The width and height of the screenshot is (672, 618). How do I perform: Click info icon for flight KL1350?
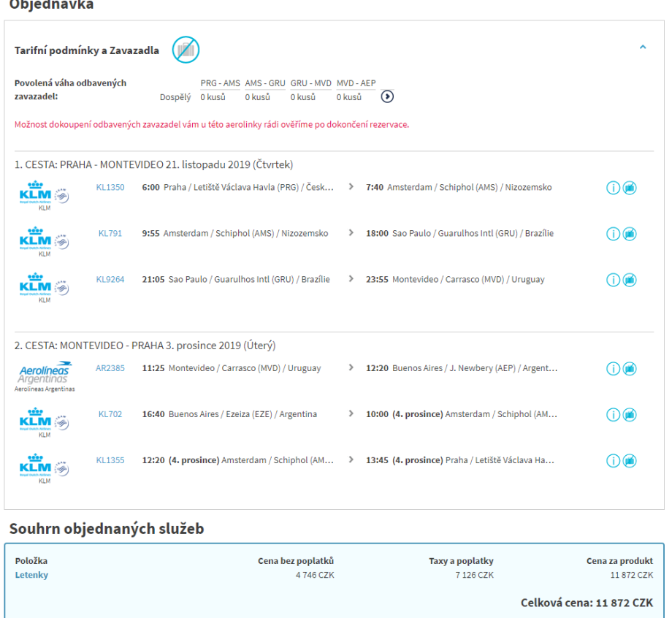coord(613,188)
